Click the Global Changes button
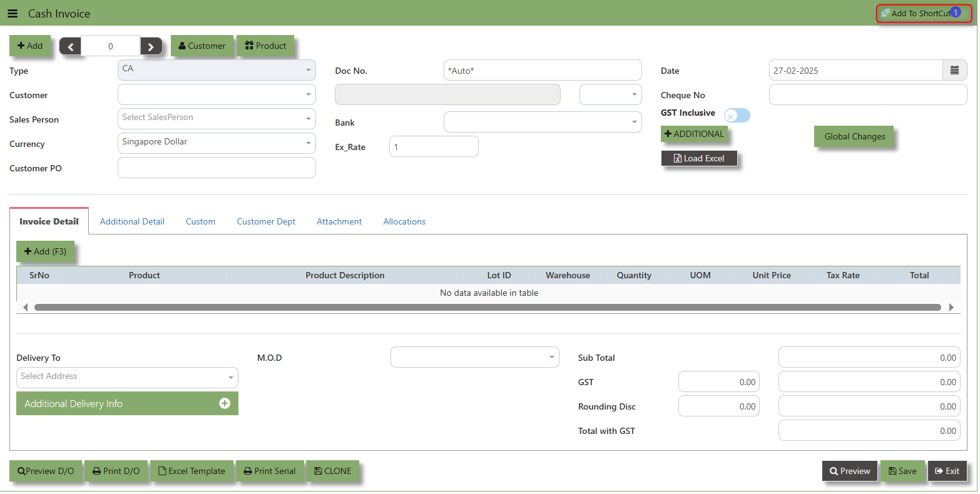 [854, 137]
